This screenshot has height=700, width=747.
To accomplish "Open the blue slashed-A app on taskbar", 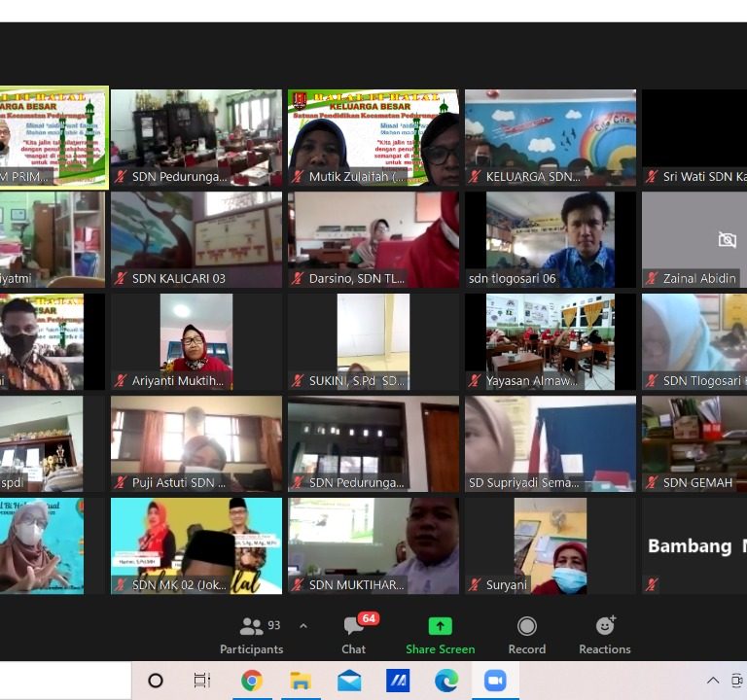I will 398,681.
